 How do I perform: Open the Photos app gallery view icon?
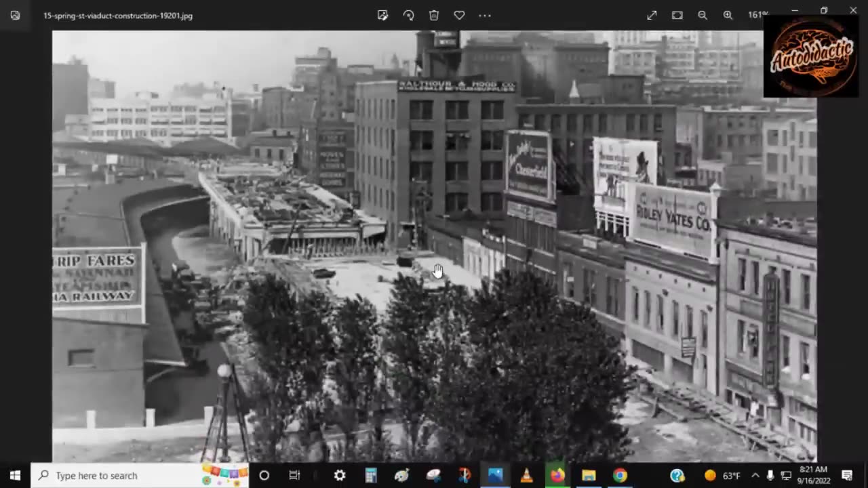click(x=15, y=15)
